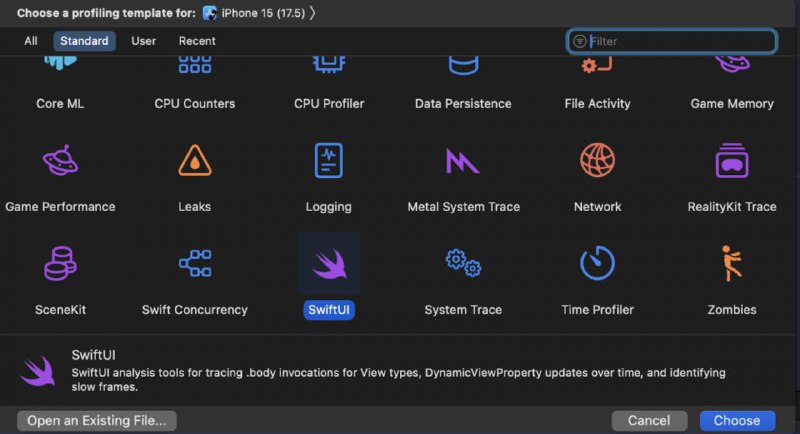800x434 pixels.
Task: Confirm with the Choose button
Action: point(737,421)
